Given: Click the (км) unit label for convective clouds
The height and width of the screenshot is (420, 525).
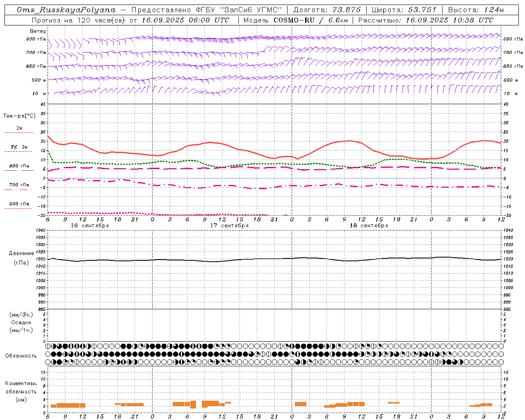Looking at the screenshot, I should point(21,399).
